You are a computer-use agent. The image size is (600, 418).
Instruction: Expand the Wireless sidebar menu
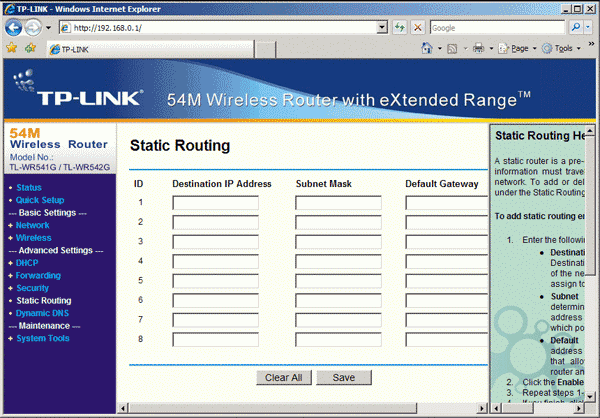tap(33, 238)
